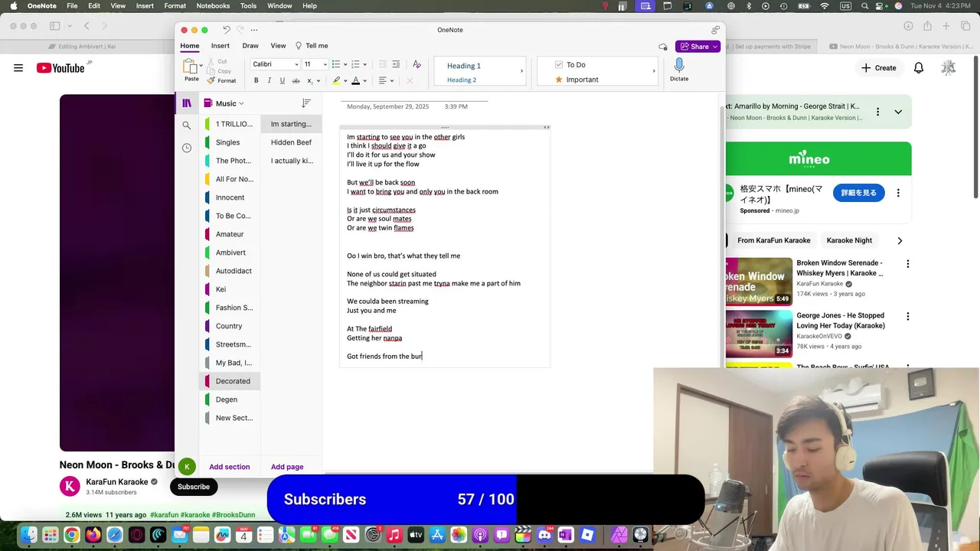Open the font size 11 dropdown
This screenshot has width=980, height=551.
(325, 64)
